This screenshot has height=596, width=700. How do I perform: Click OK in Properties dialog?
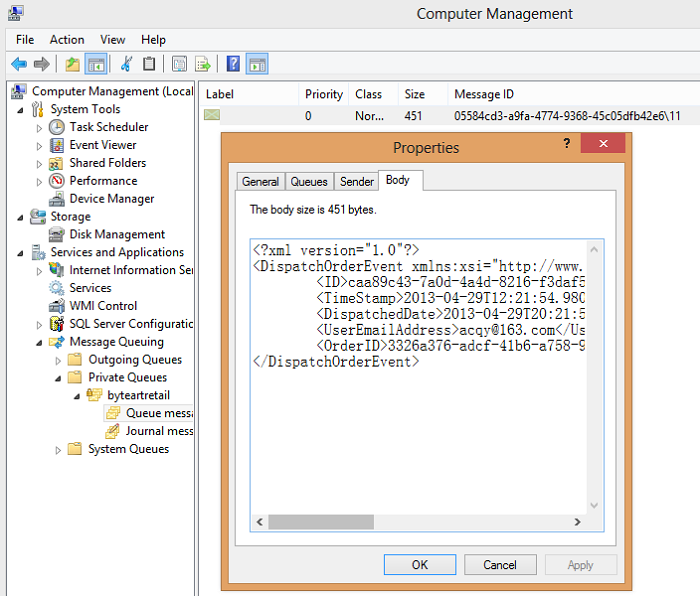420,565
